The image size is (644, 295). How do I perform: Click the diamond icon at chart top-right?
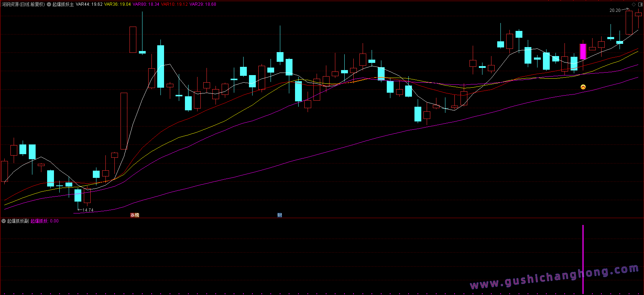click(x=634, y=5)
